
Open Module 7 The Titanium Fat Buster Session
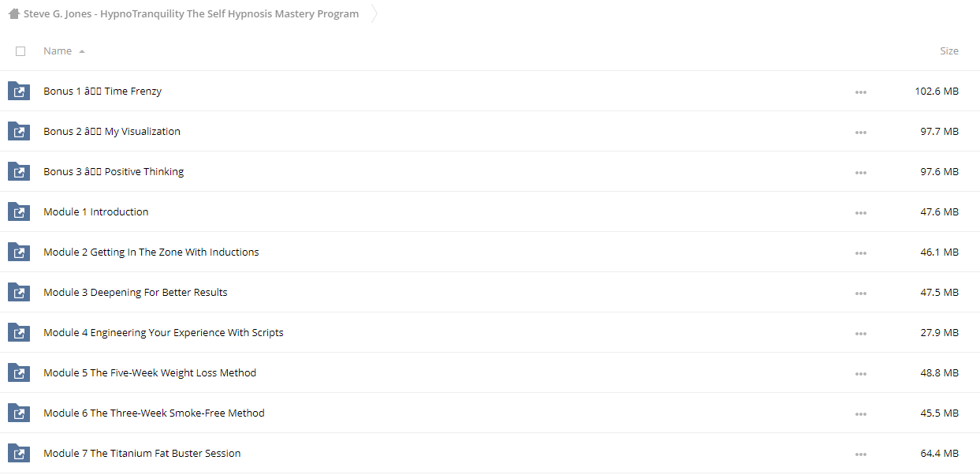(x=142, y=453)
